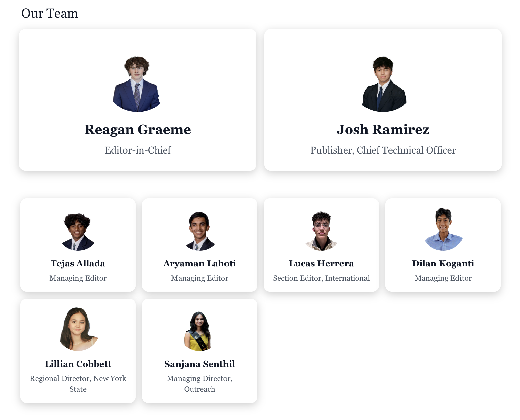Image resolution: width=520 pixels, height=420 pixels.
Task: Click Section Editor, International title
Action: tap(321, 278)
